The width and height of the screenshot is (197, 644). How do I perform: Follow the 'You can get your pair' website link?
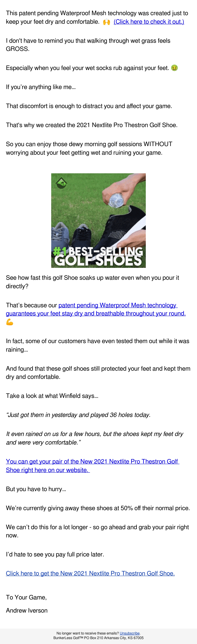[92, 465]
